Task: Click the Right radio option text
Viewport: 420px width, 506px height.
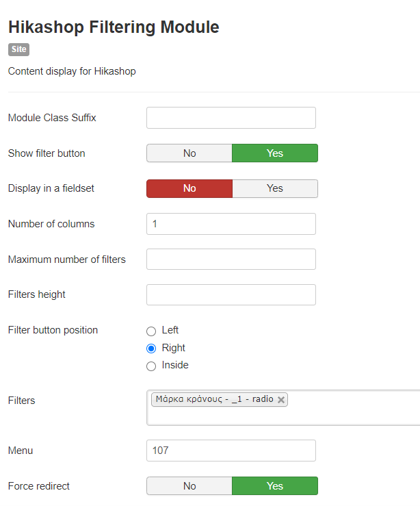Action: click(174, 348)
